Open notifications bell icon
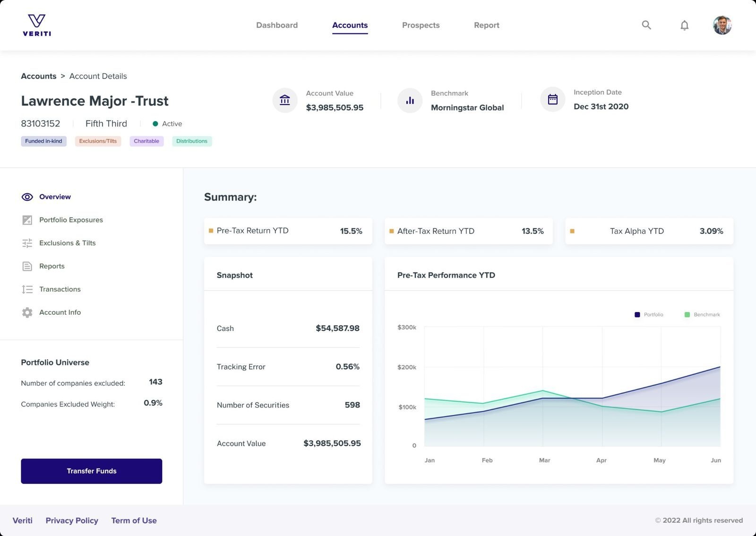The height and width of the screenshot is (536, 756). [x=684, y=26]
